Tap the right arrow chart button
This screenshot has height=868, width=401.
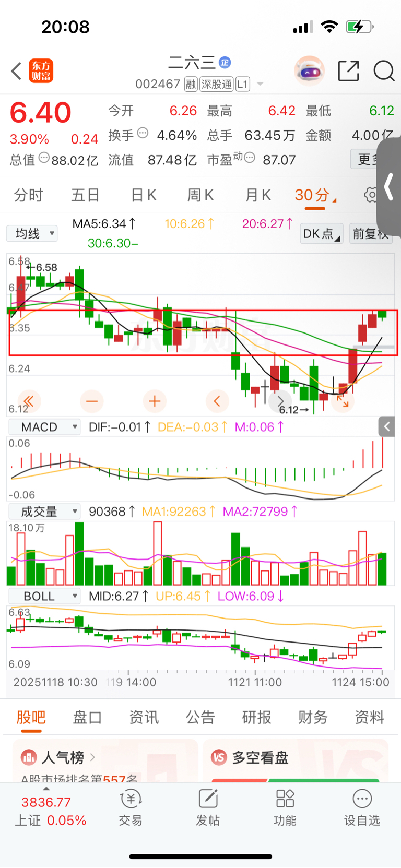pos(280,401)
